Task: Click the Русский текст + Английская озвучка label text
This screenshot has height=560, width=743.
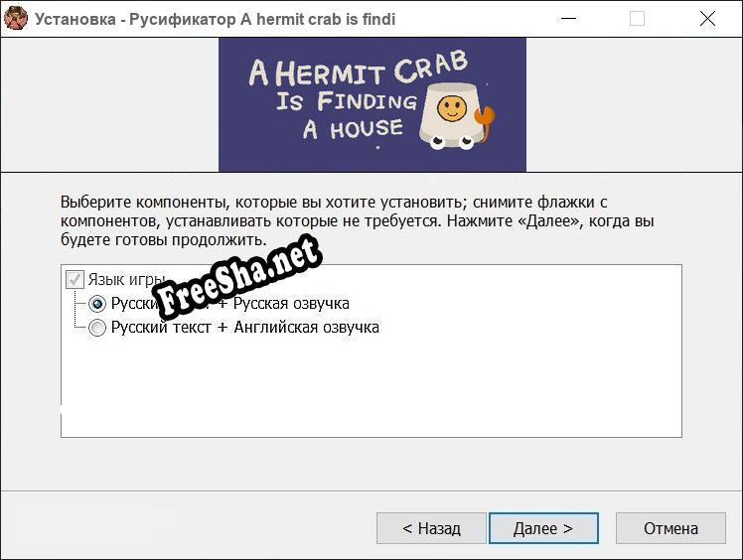Action: pos(244,328)
